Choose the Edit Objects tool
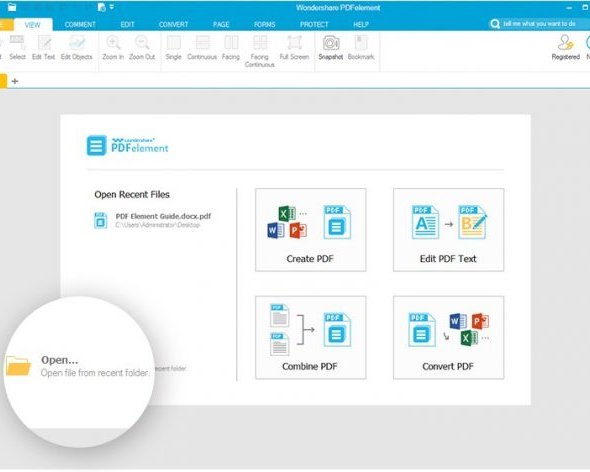The width and height of the screenshot is (590, 472). tap(76, 48)
